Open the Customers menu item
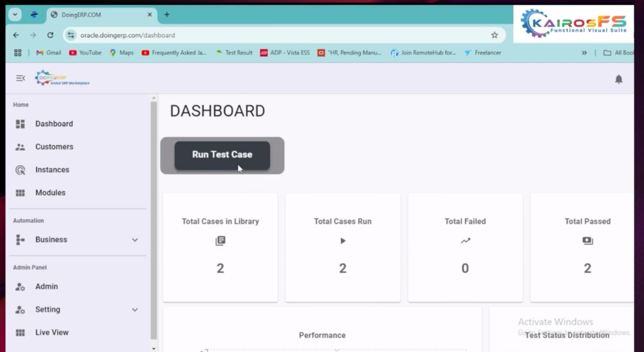 54,147
